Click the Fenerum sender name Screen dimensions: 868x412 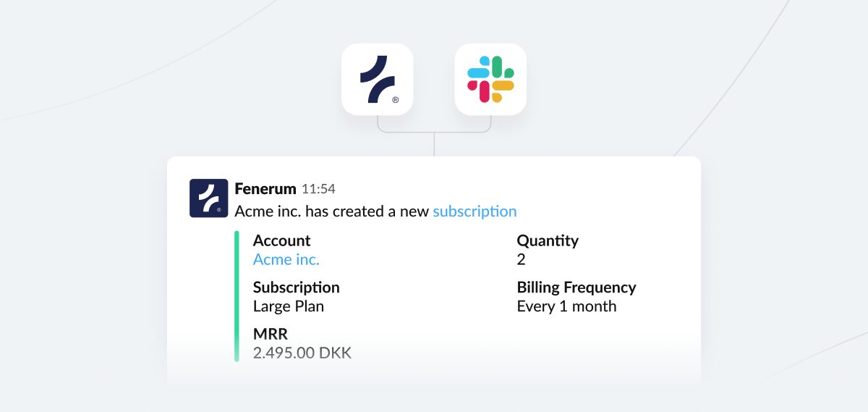265,189
